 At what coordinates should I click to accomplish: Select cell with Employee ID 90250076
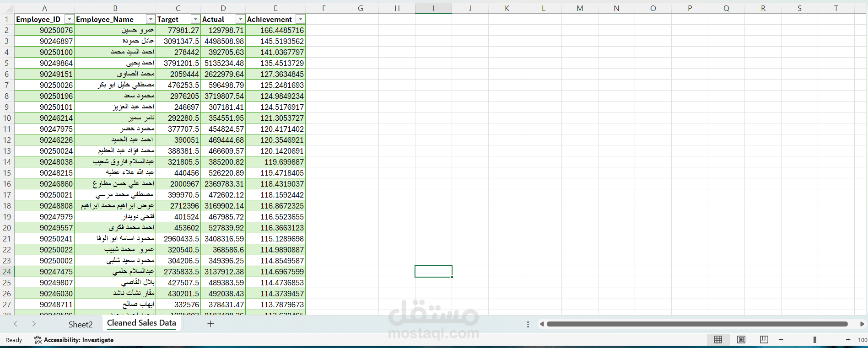[x=44, y=30]
